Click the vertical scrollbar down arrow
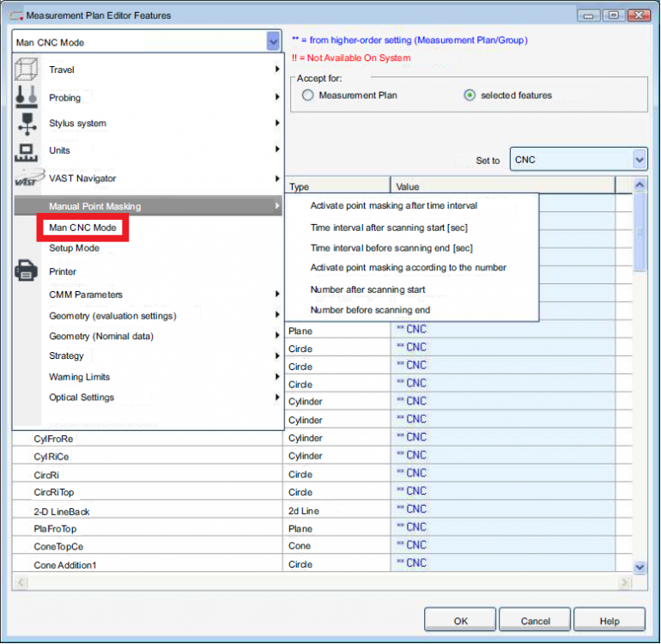Screen dimensions: 661x644 point(639,567)
